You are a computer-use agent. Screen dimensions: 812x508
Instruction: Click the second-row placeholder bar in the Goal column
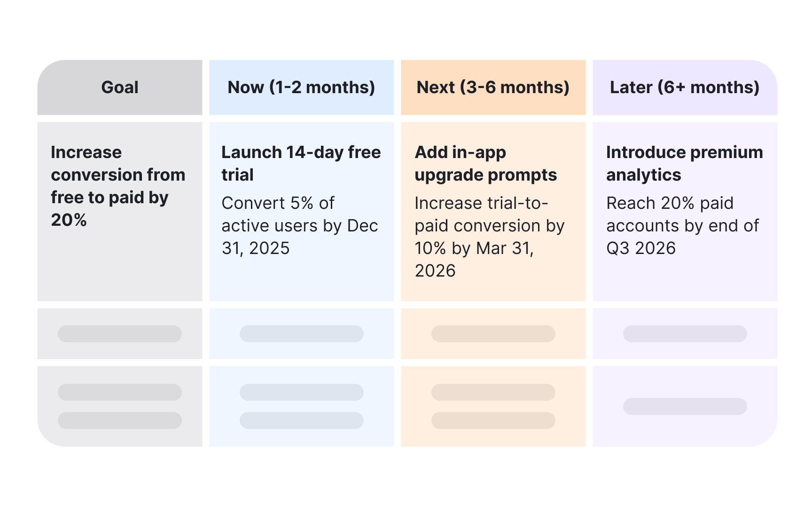coord(120,333)
